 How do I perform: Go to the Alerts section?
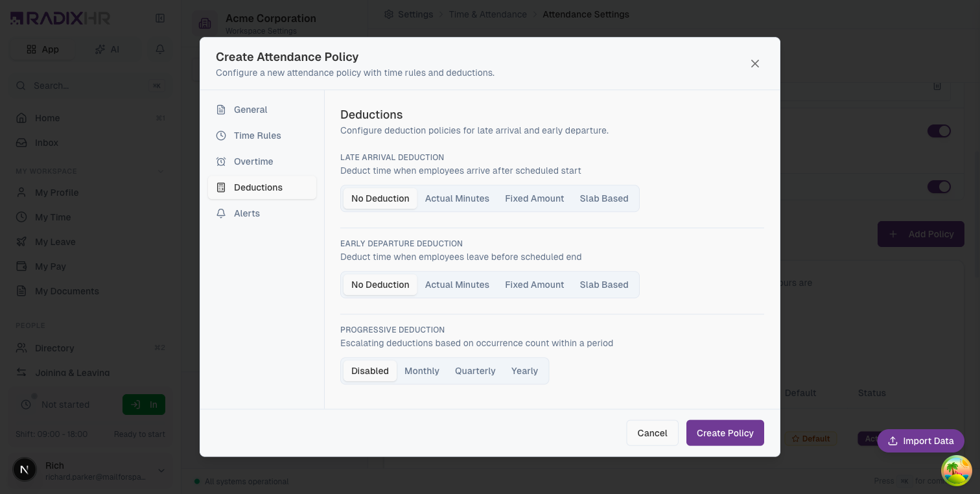pos(262,213)
